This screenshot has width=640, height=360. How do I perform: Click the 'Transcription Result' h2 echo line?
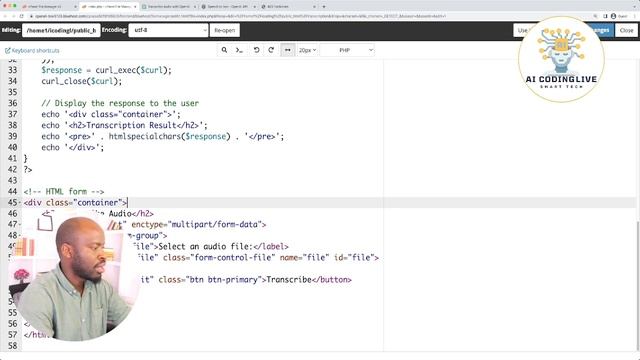124,125
